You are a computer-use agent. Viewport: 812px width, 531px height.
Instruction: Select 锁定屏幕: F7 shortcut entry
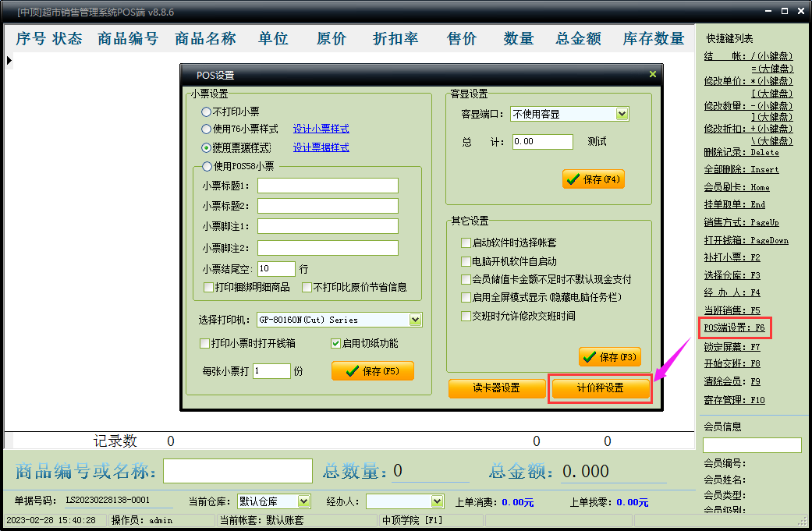click(732, 347)
